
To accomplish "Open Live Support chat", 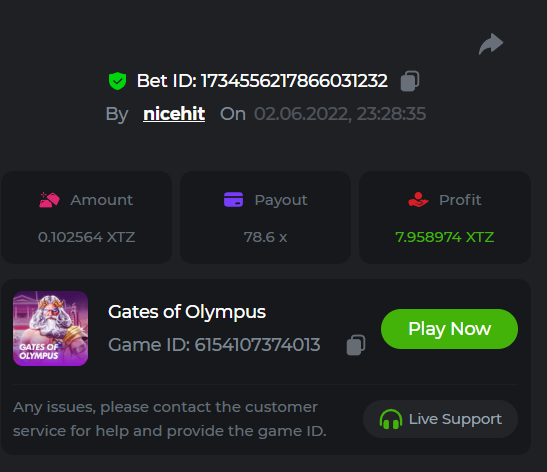I will [x=440, y=419].
